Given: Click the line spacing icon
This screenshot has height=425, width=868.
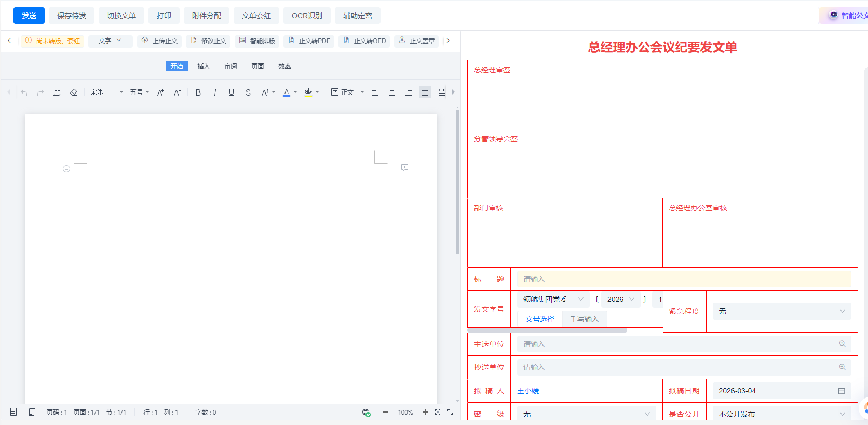Looking at the screenshot, I should pos(442,92).
